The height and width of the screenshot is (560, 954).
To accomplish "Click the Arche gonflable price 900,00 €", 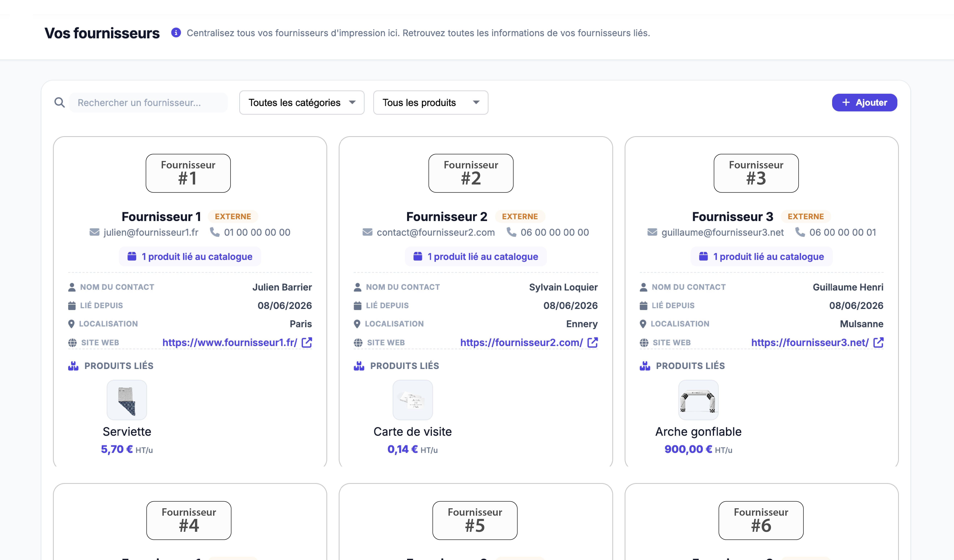I will 688,449.
